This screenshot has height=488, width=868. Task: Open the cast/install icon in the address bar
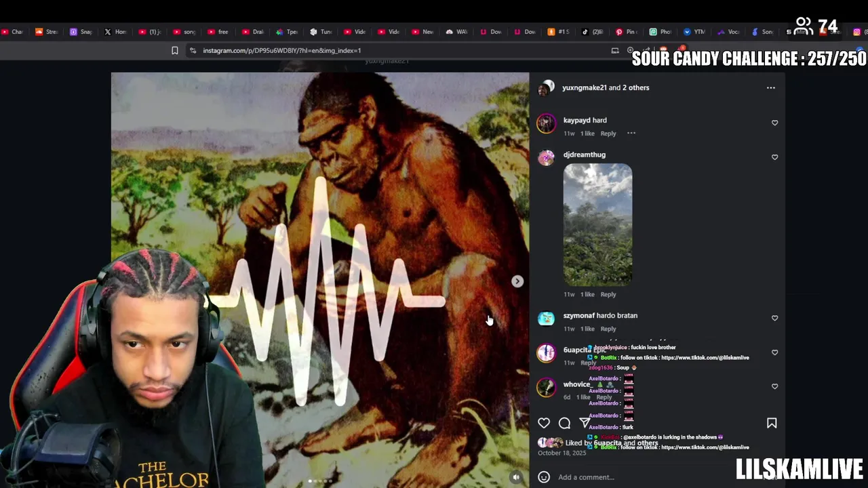(615, 50)
